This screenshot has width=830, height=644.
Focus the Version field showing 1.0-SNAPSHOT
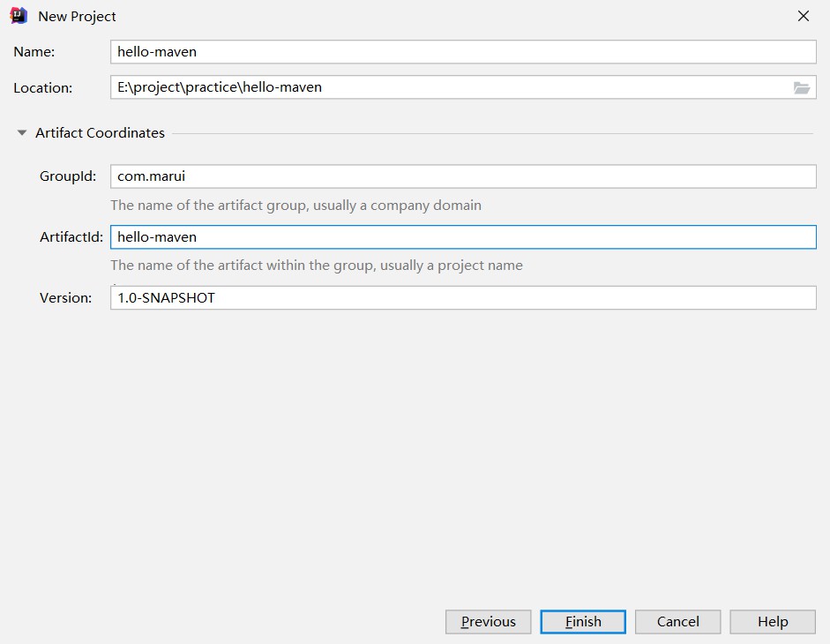tap(463, 297)
